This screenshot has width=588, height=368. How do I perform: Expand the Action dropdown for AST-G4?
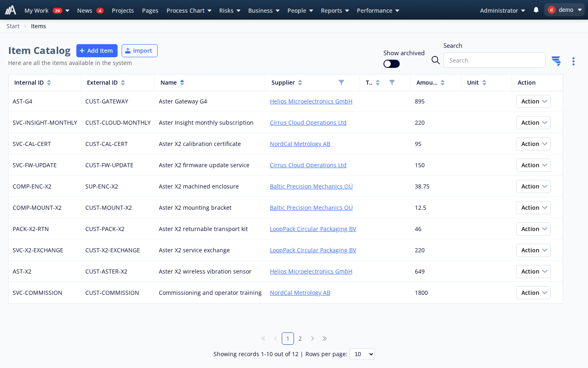(x=533, y=101)
